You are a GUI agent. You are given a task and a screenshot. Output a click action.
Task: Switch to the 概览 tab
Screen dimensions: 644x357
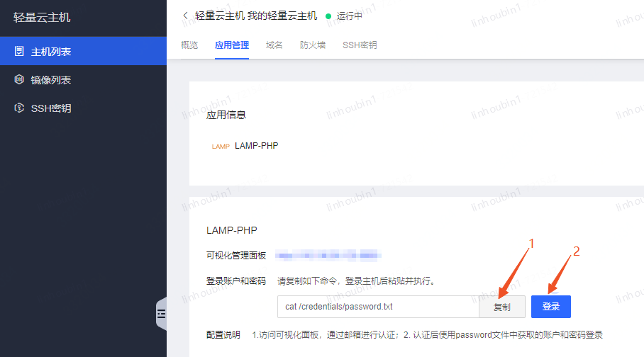pyautogui.click(x=189, y=45)
